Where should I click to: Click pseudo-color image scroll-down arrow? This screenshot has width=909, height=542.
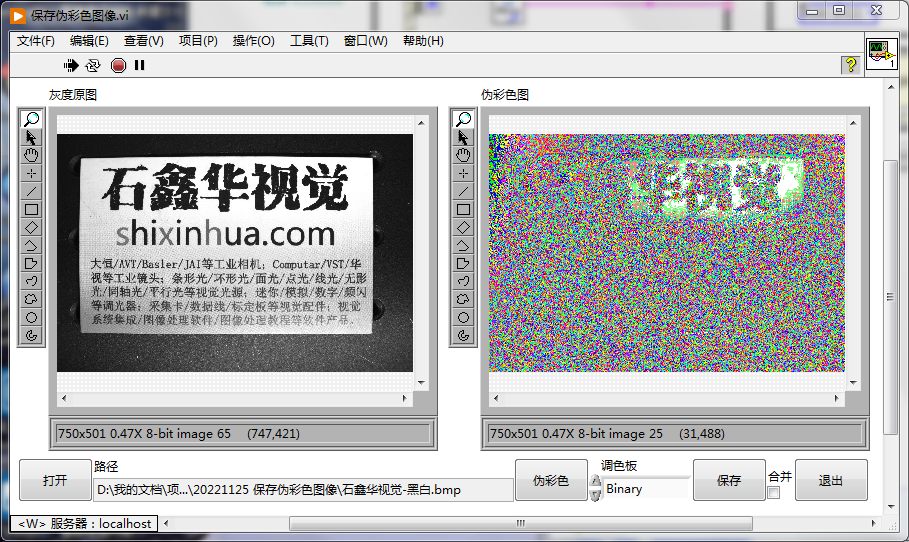point(853,383)
